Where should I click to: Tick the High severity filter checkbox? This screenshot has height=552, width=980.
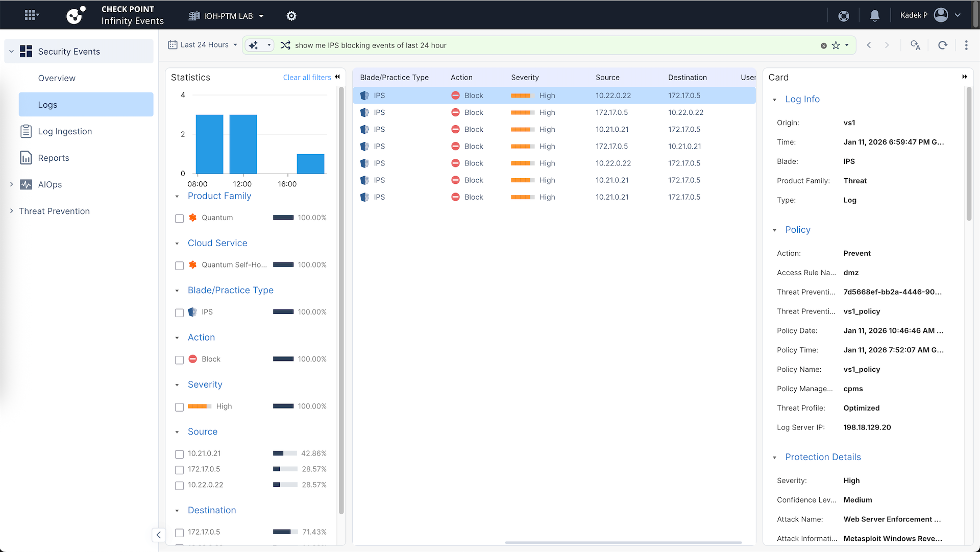[x=179, y=407]
